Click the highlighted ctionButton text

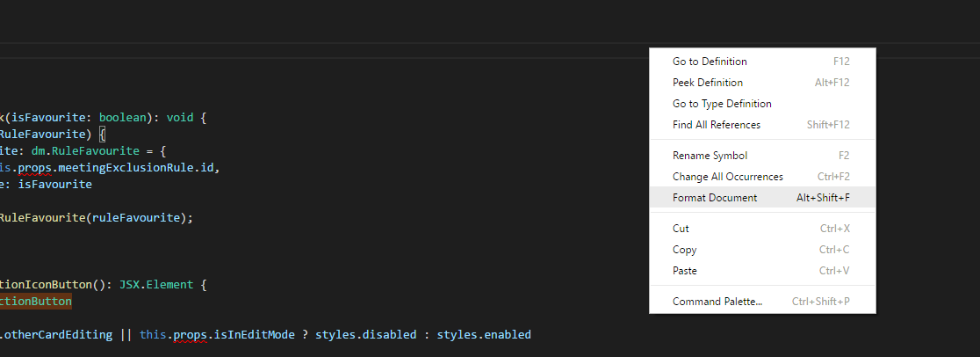point(36,302)
